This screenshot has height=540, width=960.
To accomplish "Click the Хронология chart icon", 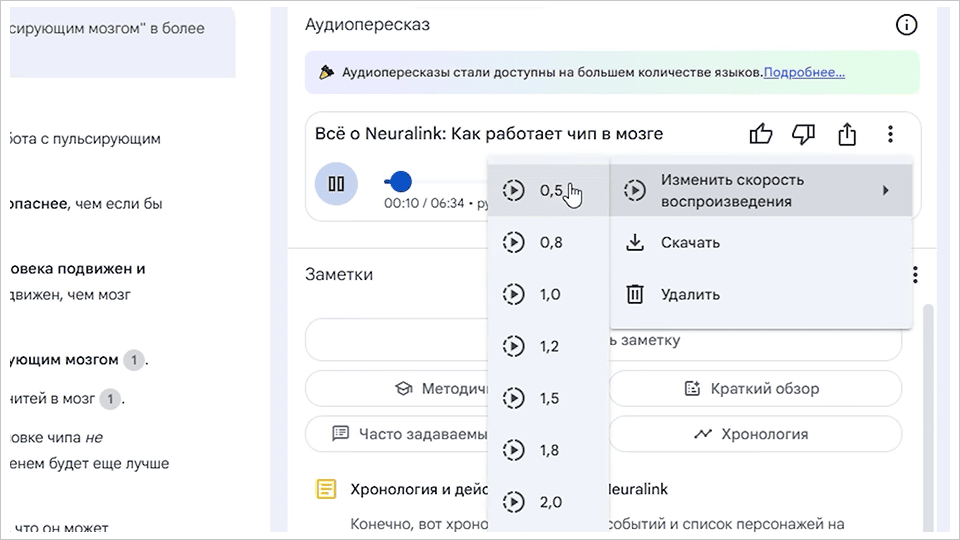I will (703, 434).
